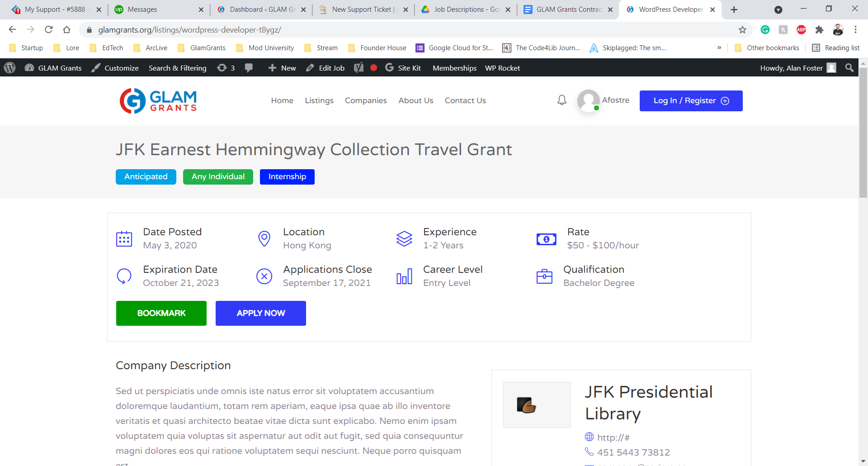Switch to the GLAM Grants Contract tab
This screenshot has height=466, width=868.
[567, 10]
